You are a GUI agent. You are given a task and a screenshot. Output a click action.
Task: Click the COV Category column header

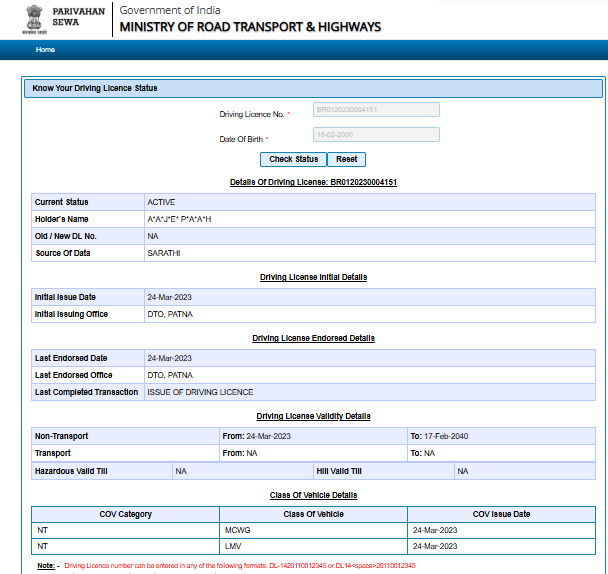pyautogui.click(x=126, y=514)
